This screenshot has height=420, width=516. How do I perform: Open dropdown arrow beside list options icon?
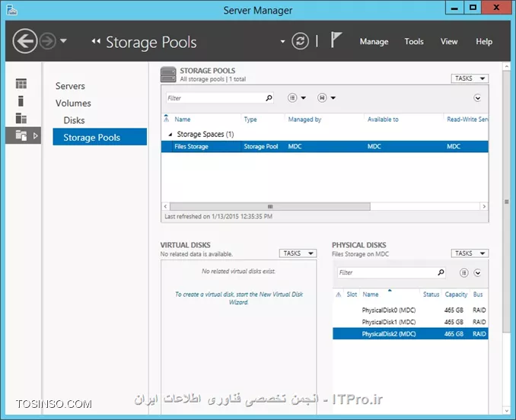[304, 97]
